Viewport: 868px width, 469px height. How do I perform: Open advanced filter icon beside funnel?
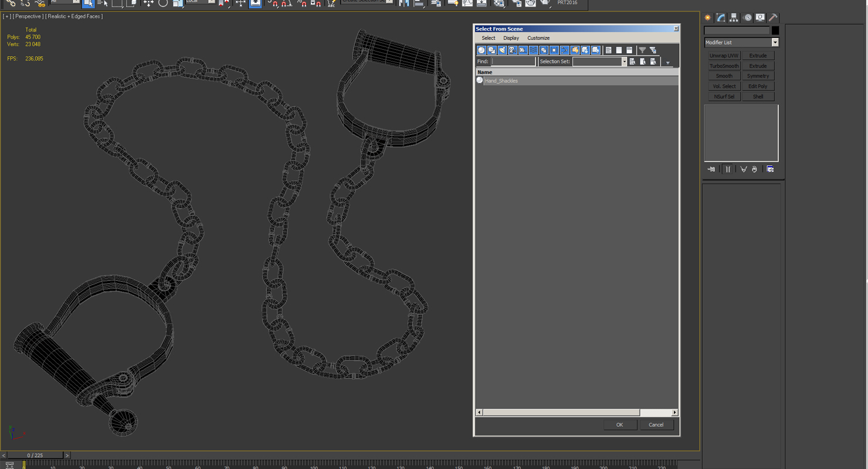pyautogui.click(x=653, y=50)
